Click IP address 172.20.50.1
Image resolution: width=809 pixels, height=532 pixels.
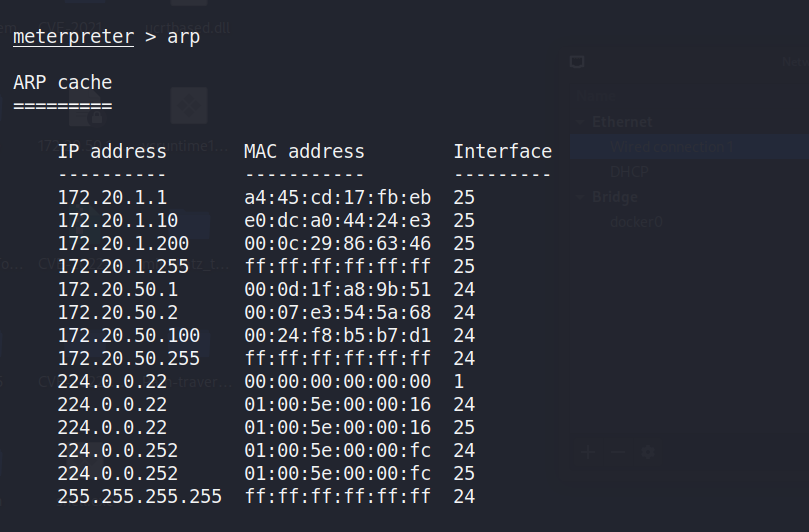[118, 289]
